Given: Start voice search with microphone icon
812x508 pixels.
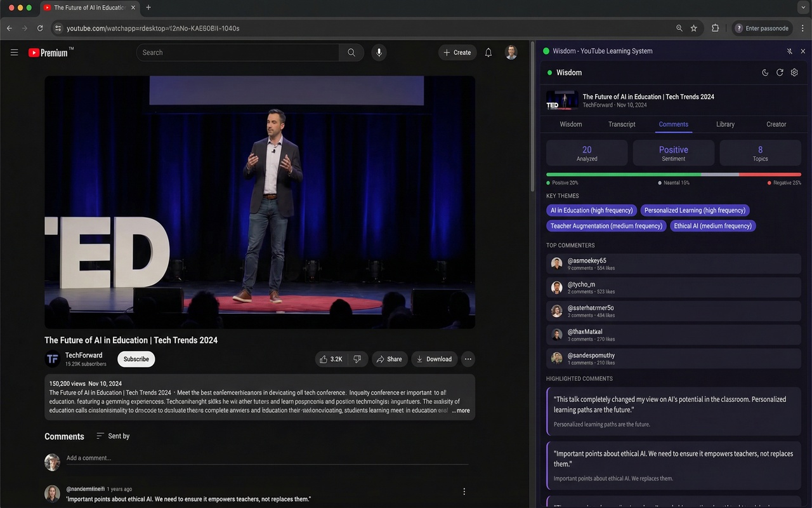Looking at the screenshot, I should click(x=379, y=53).
